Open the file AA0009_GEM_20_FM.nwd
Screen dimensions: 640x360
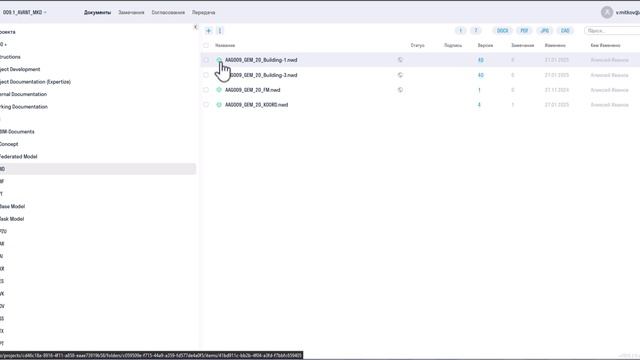[x=252, y=90]
